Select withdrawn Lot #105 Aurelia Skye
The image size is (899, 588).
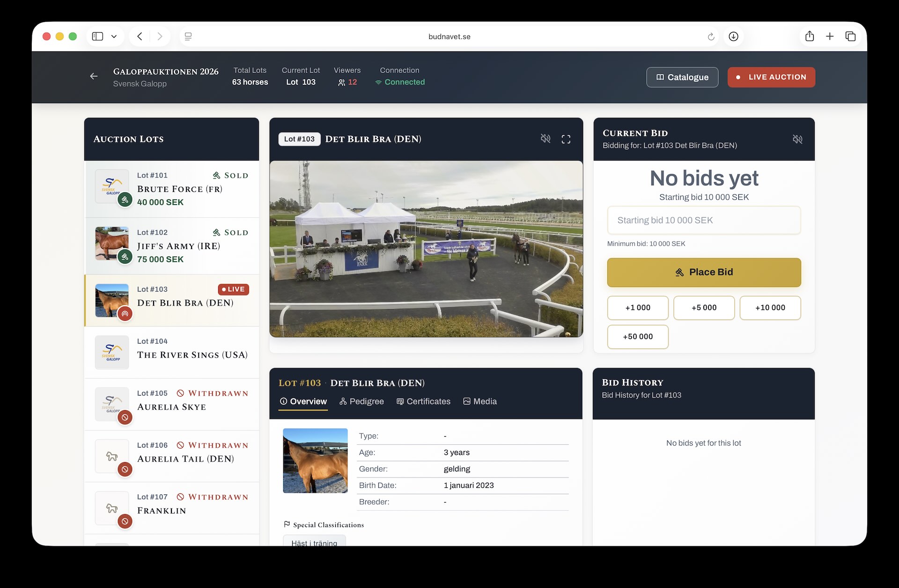172,404
